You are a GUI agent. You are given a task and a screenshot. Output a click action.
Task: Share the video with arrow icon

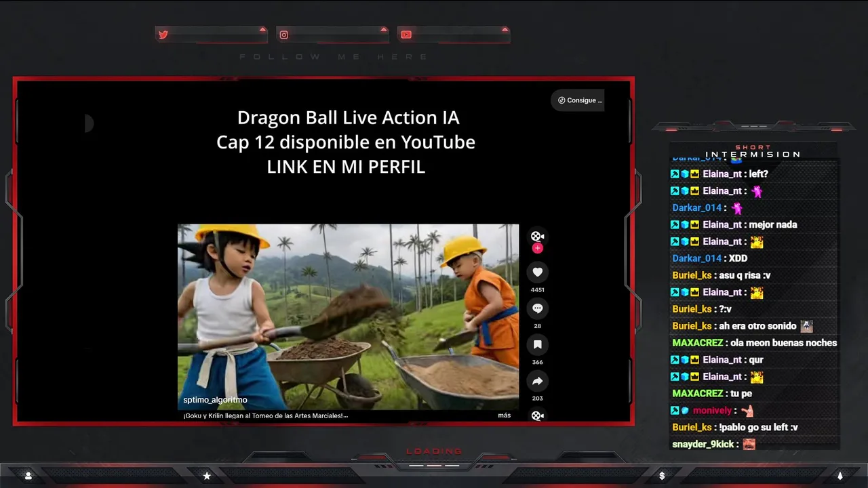[x=537, y=381]
